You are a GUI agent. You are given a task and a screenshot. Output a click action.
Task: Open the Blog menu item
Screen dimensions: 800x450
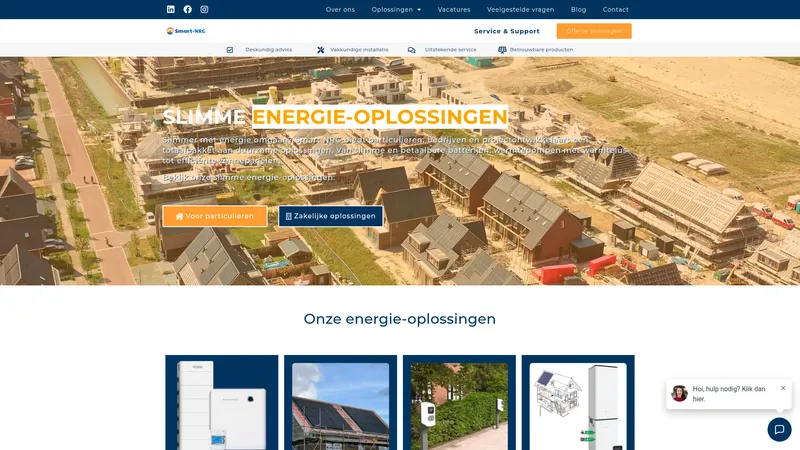point(578,9)
